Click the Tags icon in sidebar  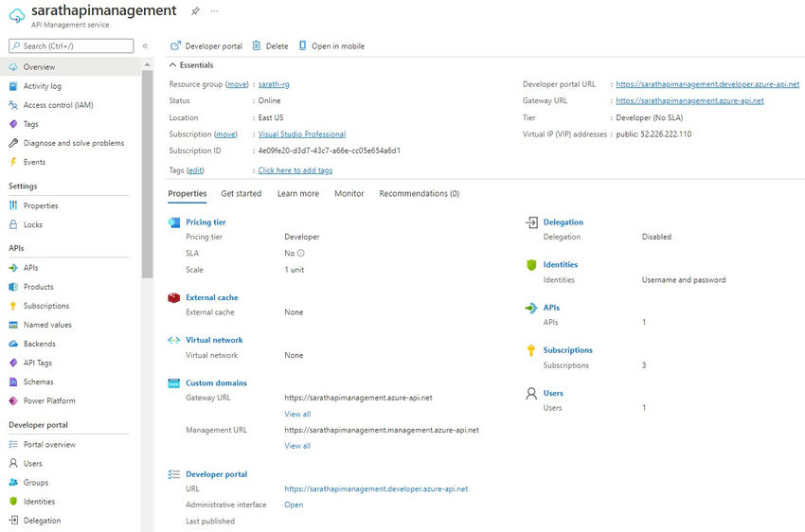[x=13, y=124]
